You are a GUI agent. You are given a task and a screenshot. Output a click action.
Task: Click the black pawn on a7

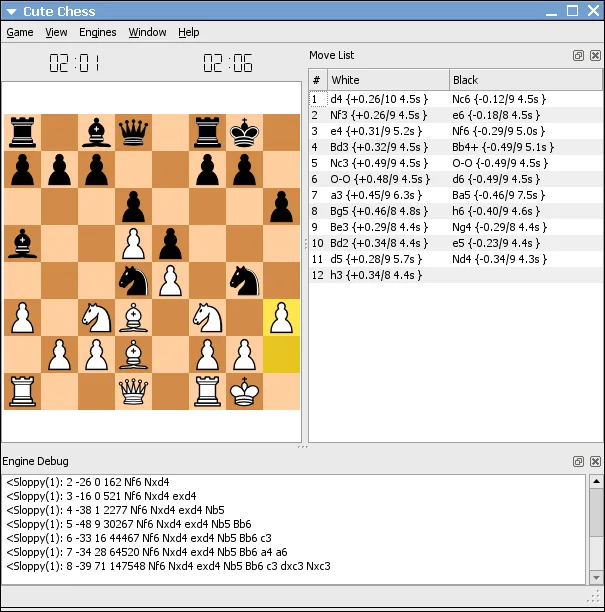(x=23, y=169)
